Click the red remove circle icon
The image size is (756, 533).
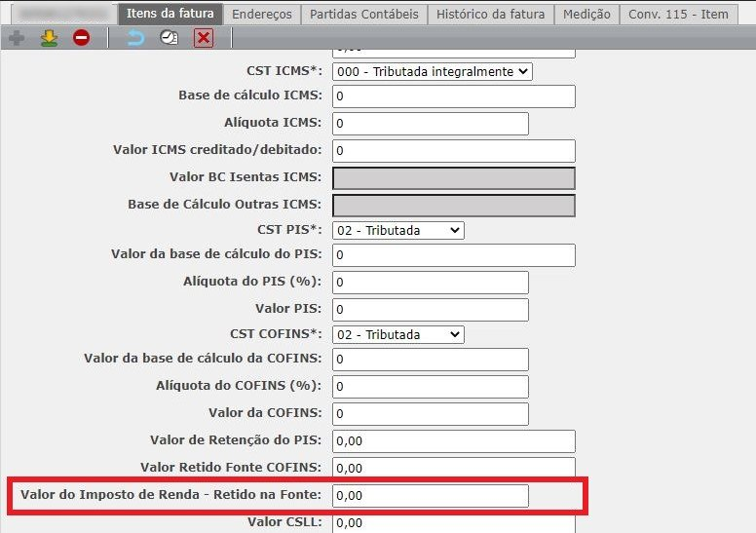click(81, 38)
